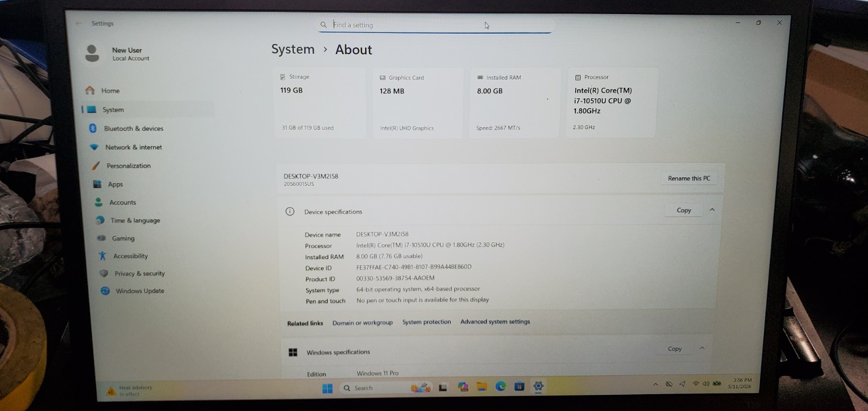Open Time & language settings

click(135, 220)
